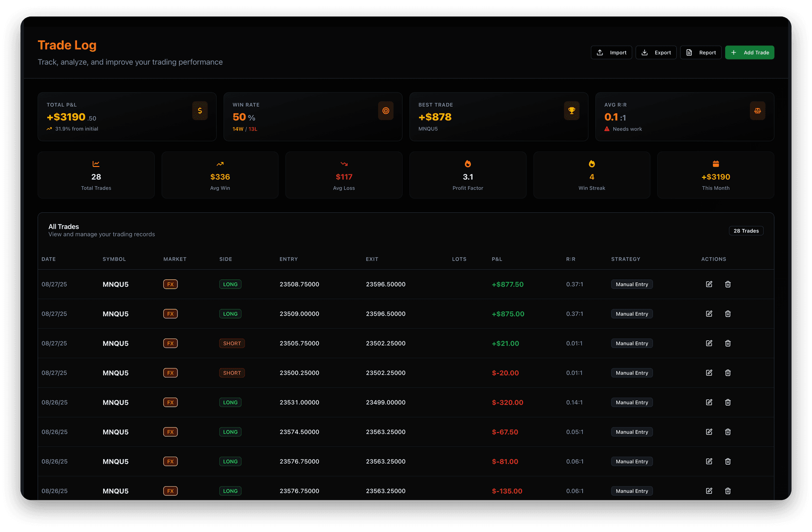Image resolution: width=812 pixels, height=532 pixels.
Task: Edit the $-320.00 trade entry
Action: pyautogui.click(x=709, y=402)
